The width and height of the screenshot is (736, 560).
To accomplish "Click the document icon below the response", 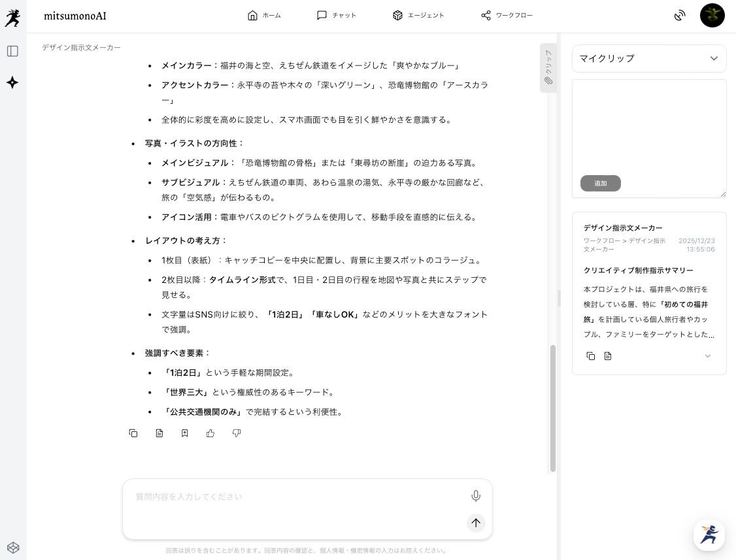I will tap(159, 433).
